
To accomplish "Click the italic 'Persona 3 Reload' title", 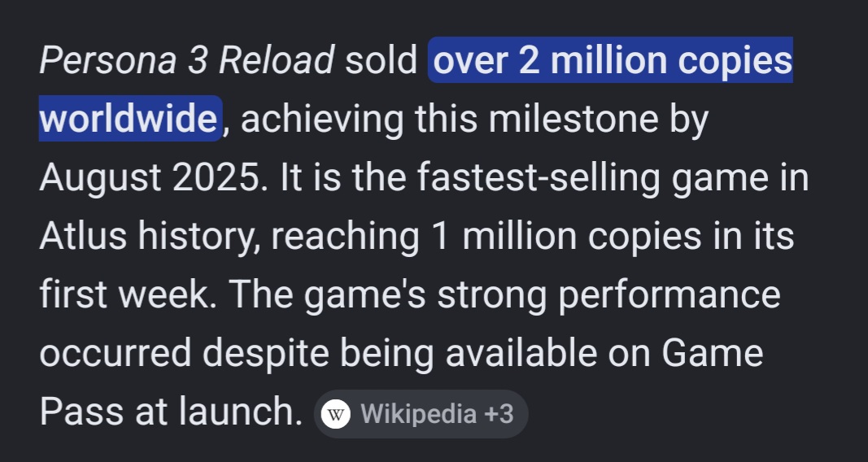I will [x=187, y=59].
